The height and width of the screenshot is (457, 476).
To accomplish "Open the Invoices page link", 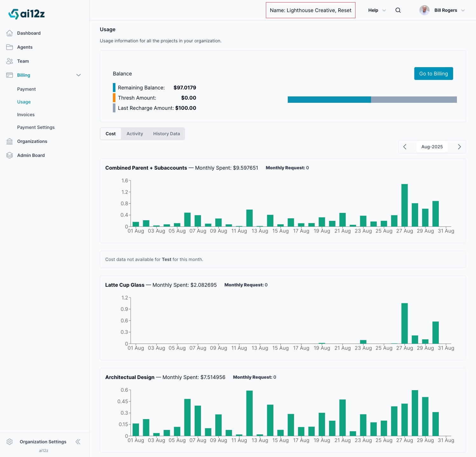I will coord(26,115).
